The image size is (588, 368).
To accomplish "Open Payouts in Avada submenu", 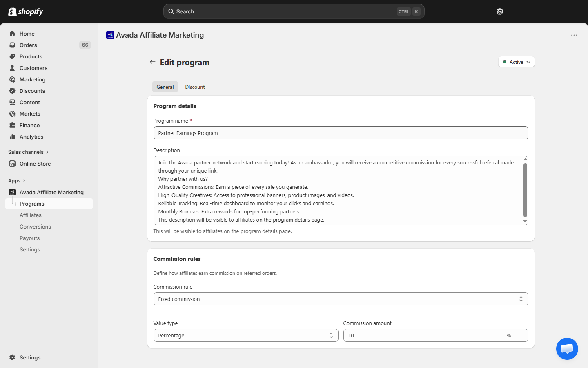I will pos(30,238).
